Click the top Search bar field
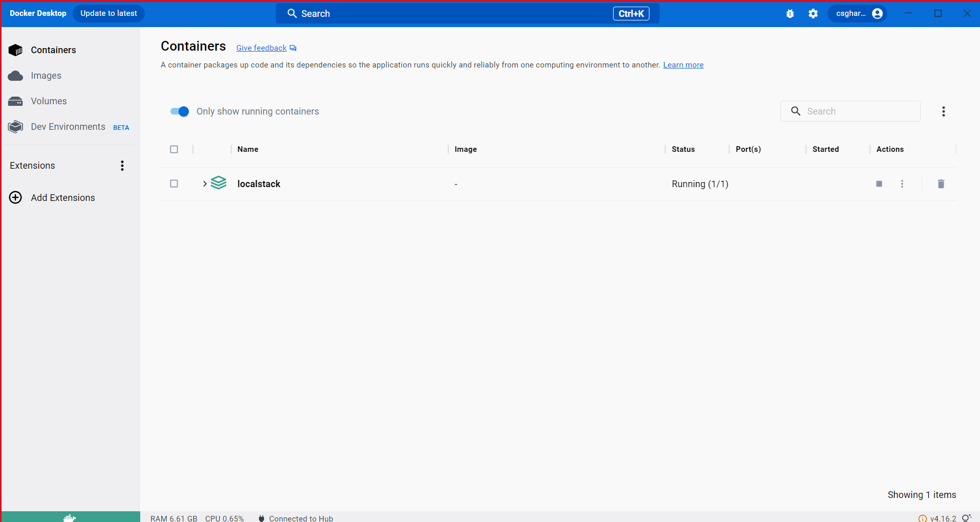 click(467, 14)
